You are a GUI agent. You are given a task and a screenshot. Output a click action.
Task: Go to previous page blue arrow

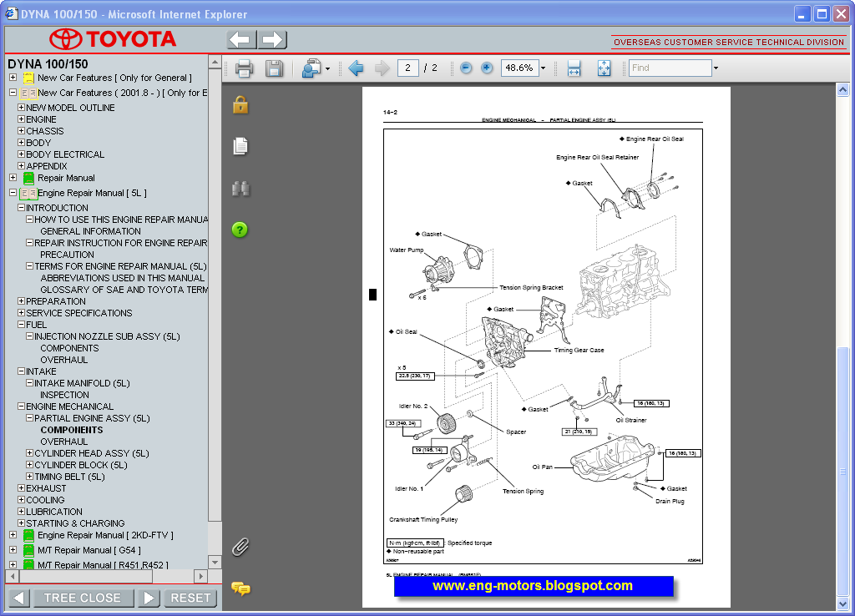pyautogui.click(x=356, y=68)
